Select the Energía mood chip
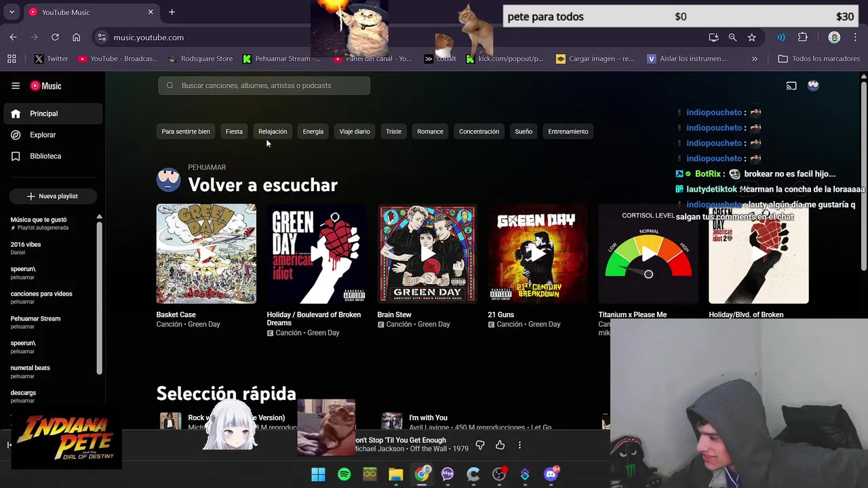The image size is (868, 488). click(x=313, y=131)
